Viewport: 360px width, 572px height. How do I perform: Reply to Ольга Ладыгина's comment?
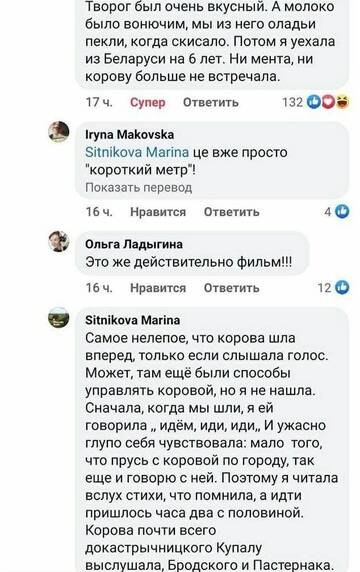pyautogui.click(x=232, y=288)
